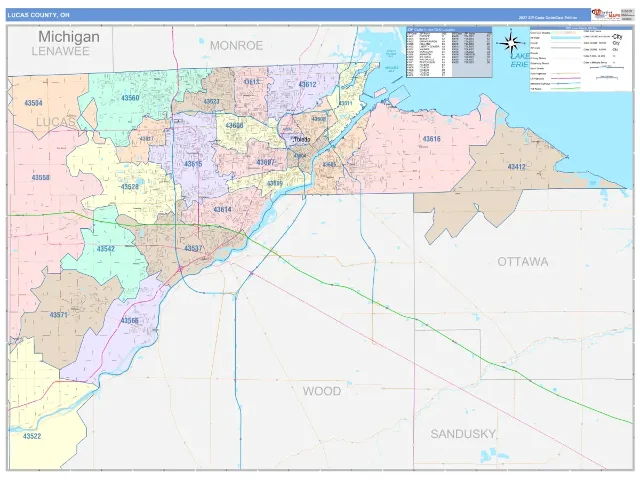Select ZIP code label 43612
Image resolution: width=640 pixels, height=480 pixels.
pyautogui.click(x=307, y=84)
